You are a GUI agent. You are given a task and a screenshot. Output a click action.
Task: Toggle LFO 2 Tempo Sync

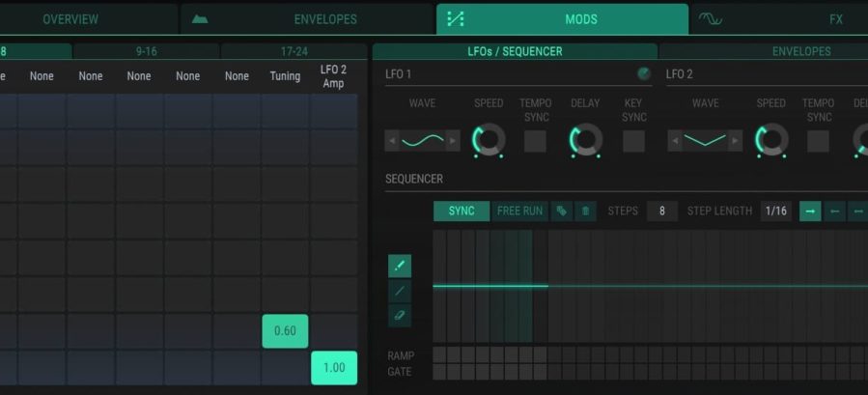pyautogui.click(x=818, y=141)
